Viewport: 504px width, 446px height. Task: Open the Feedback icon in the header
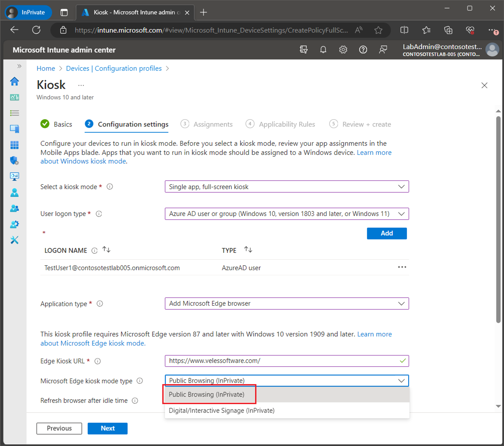383,50
